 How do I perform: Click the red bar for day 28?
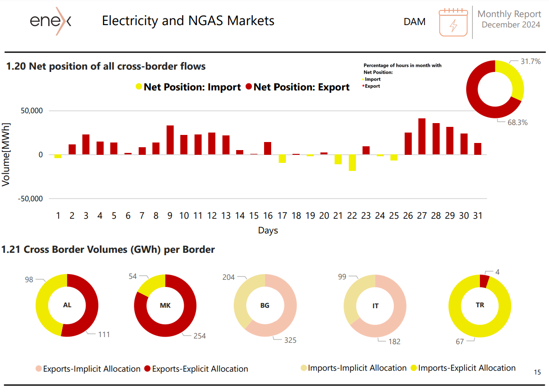pos(436,139)
